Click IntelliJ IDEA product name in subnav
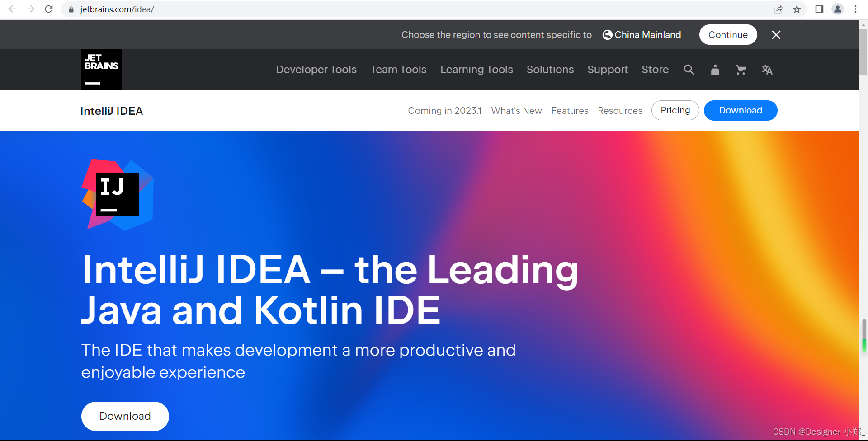Screen dimensions: 868x441 (x=112, y=111)
